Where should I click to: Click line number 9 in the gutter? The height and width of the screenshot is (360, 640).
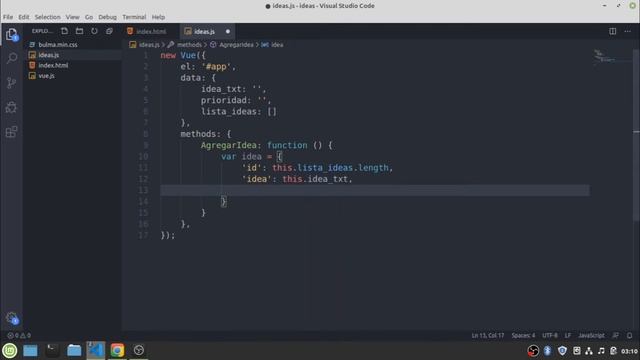146,145
